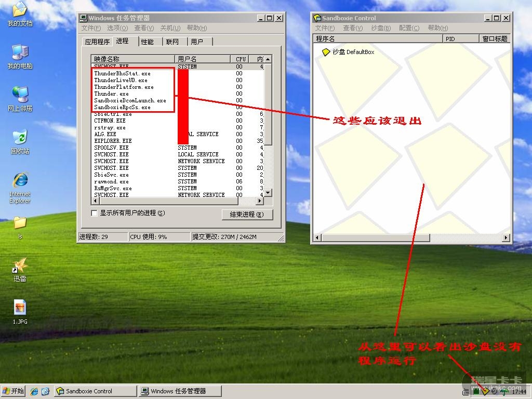Click the Rising umbrella tray icon
The width and height of the screenshot is (532, 399).
[504, 392]
